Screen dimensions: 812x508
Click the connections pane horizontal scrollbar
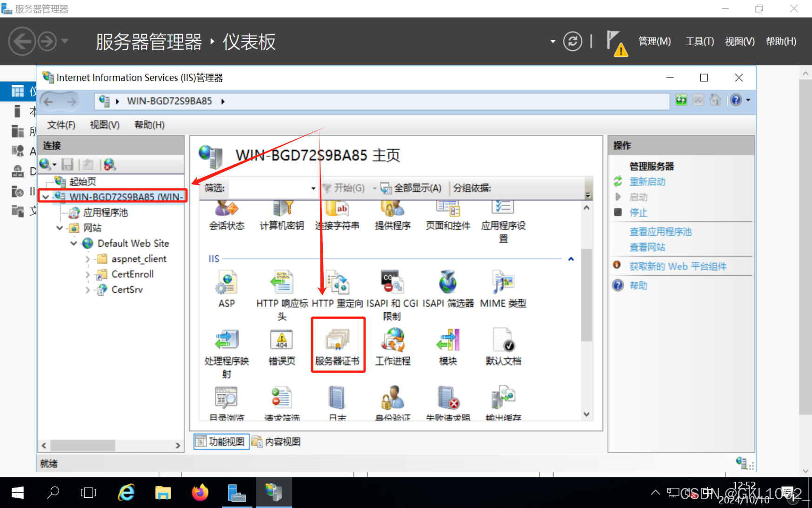click(83, 445)
